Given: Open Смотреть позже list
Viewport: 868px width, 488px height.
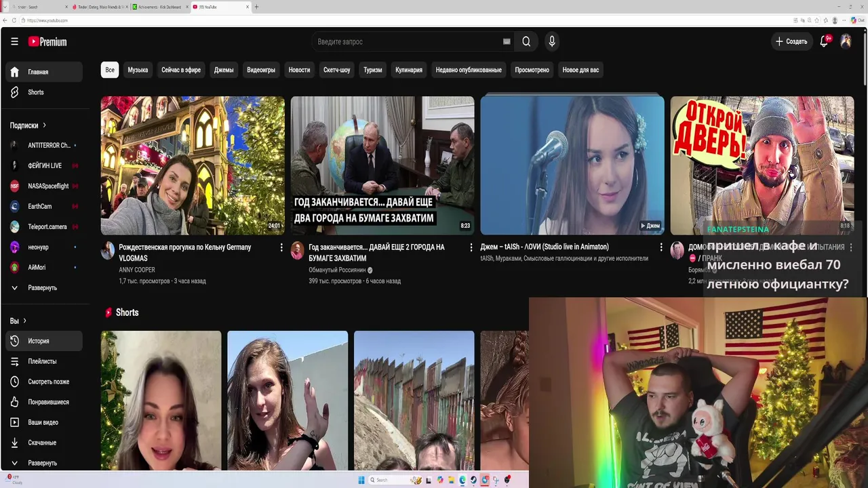Looking at the screenshot, I should click(44, 382).
